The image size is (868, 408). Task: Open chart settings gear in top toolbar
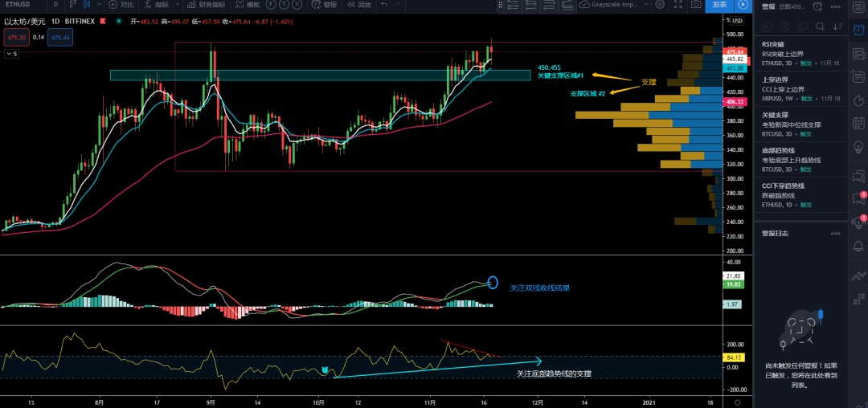click(x=659, y=5)
